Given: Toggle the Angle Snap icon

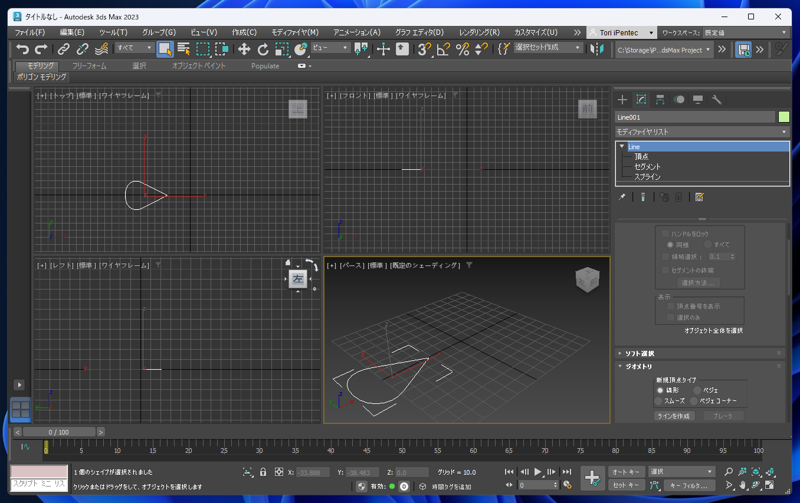Looking at the screenshot, I should pos(443,49).
